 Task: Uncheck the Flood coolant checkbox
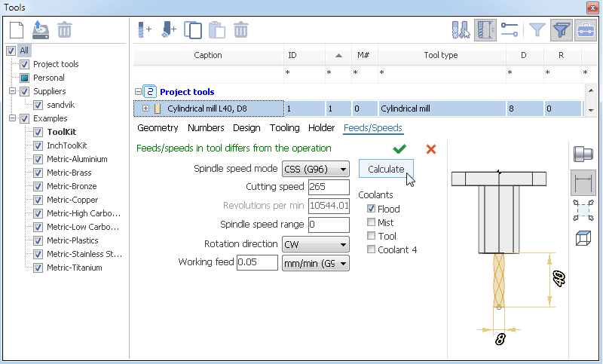pyautogui.click(x=371, y=208)
